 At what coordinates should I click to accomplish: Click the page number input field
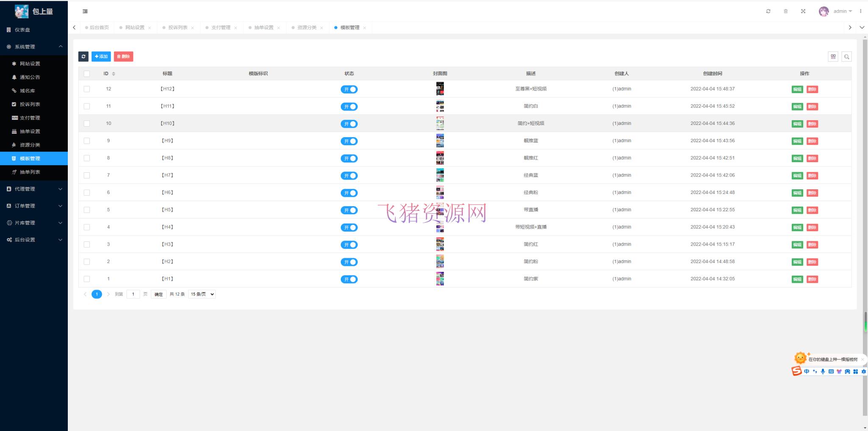click(133, 294)
